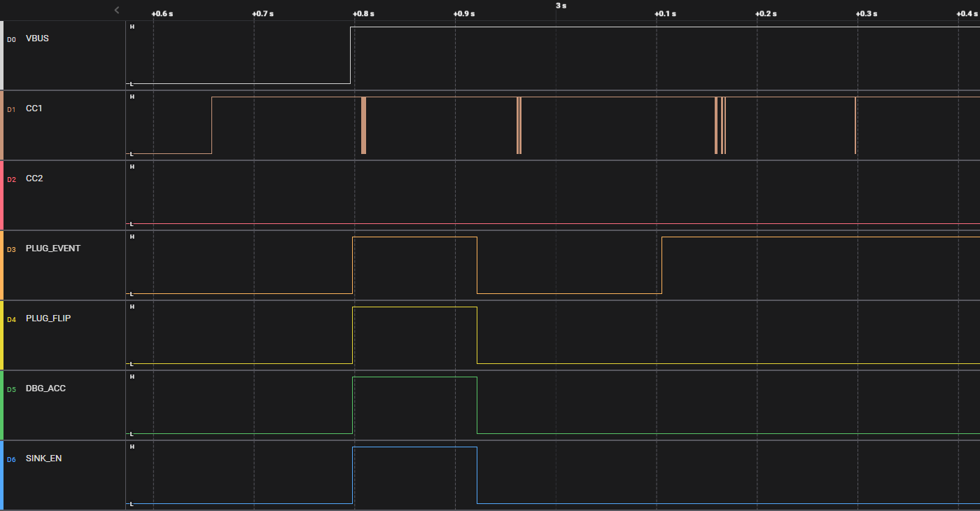The image size is (980, 511).
Task: Click the yellow PLUG_FLIP color strip
Action: (x=1, y=335)
